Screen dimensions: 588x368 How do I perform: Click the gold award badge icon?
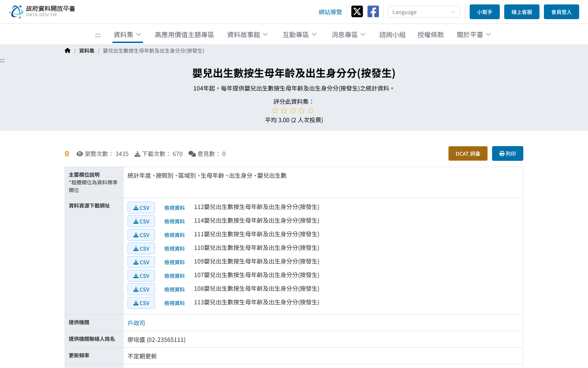(x=67, y=154)
